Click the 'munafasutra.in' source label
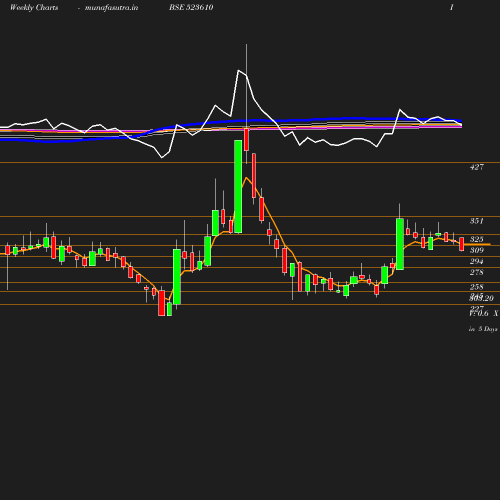Viewport: 500px width, 500px height. (x=111, y=8)
